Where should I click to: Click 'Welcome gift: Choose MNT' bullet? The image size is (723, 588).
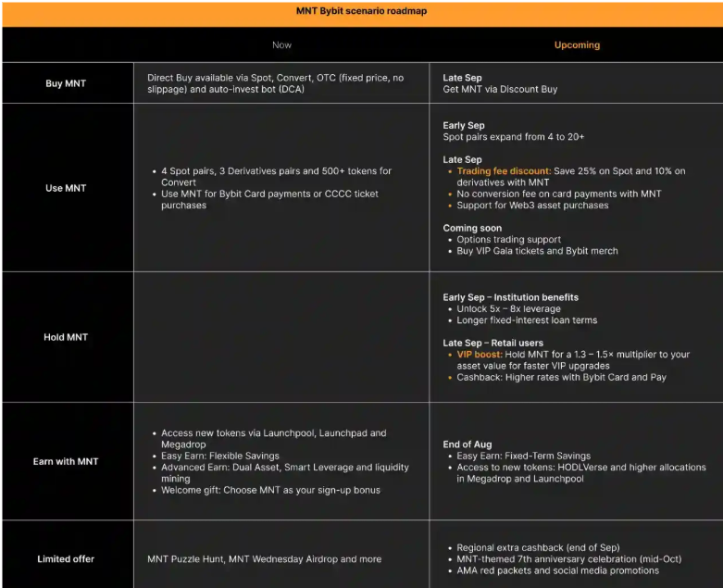[270, 490]
